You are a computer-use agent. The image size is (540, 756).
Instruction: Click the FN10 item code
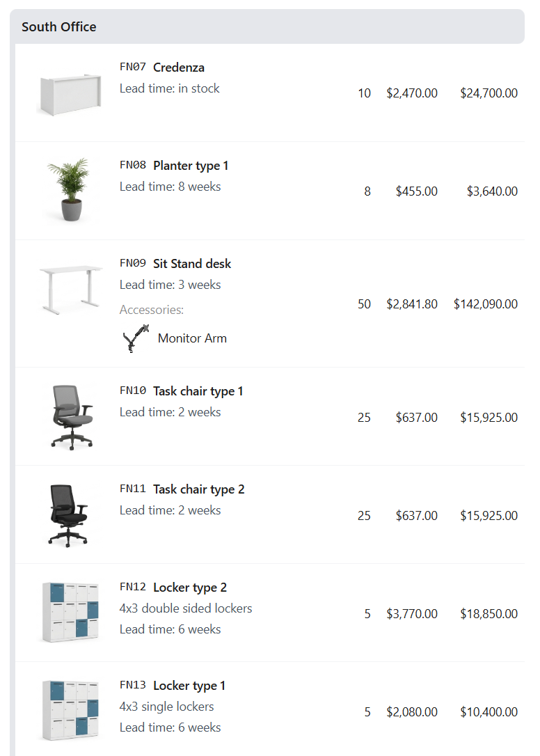(133, 391)
